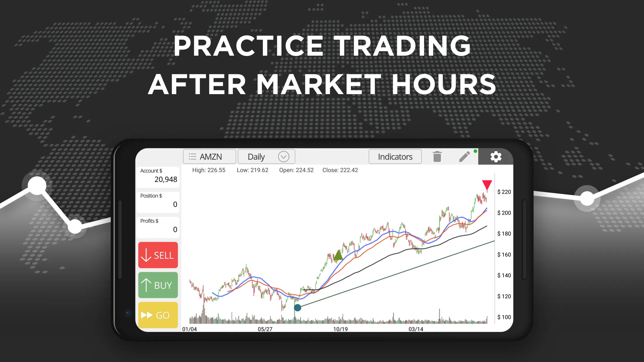This screenshot has height=362, width=644.
Task: Click the green status dot indicator
Action: [477, 151]
